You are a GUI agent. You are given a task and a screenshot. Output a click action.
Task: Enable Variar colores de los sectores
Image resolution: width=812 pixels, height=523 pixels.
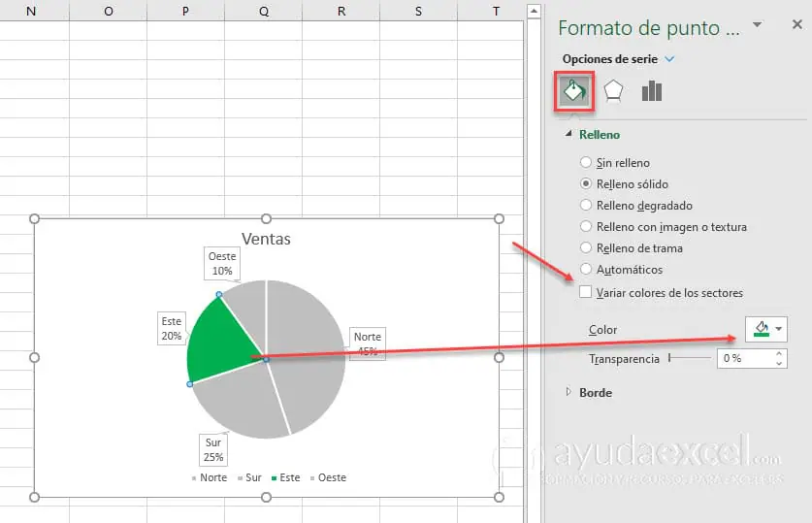coord(585,292)
